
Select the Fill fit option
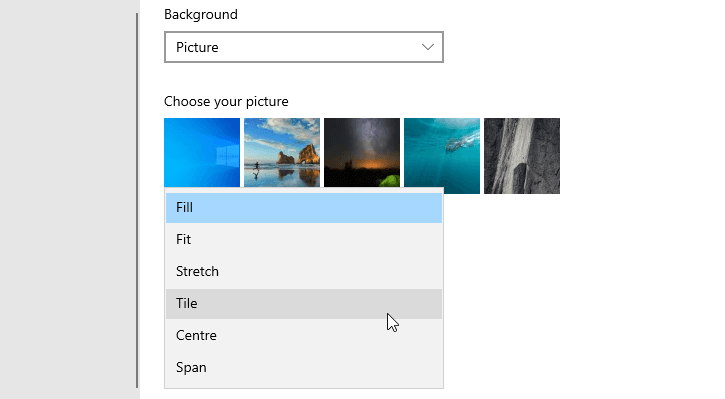pos(304,208)
